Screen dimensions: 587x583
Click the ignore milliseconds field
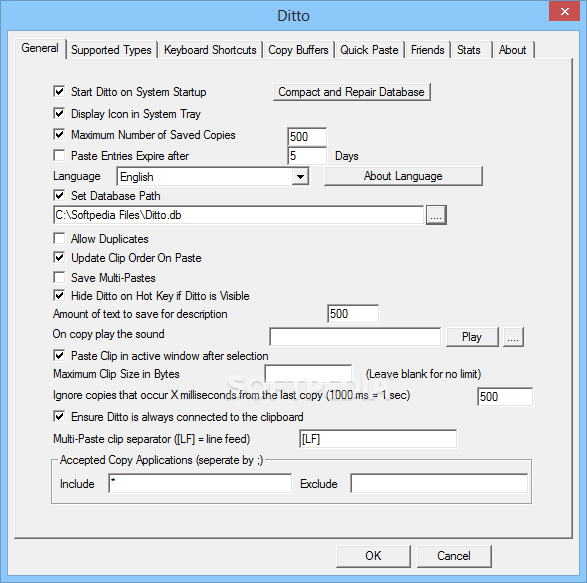click(x=505, y=397)
